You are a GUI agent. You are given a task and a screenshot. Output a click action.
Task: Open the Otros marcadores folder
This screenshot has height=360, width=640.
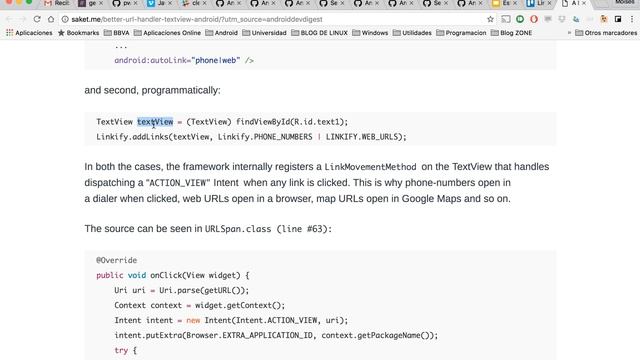tap(606, 33)
